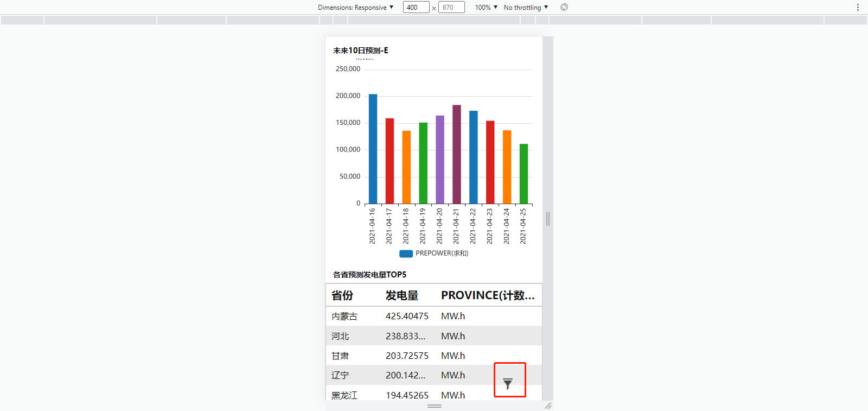This screenshot has width=868, height=411.
Task: Open the 100% zoom dropdown
Action: (486, 7)
